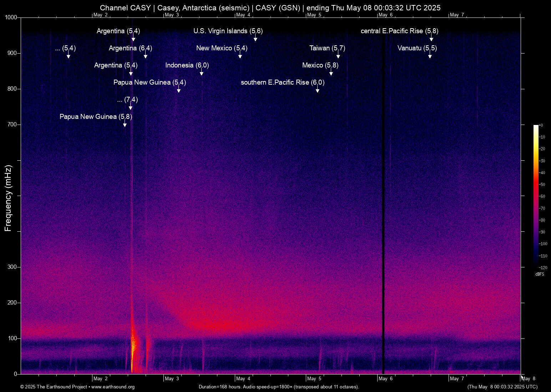Screen dimensions: 551x392
Task: Click the '... (7.4)' mystery event label
Action: click(x=128, y=100)
